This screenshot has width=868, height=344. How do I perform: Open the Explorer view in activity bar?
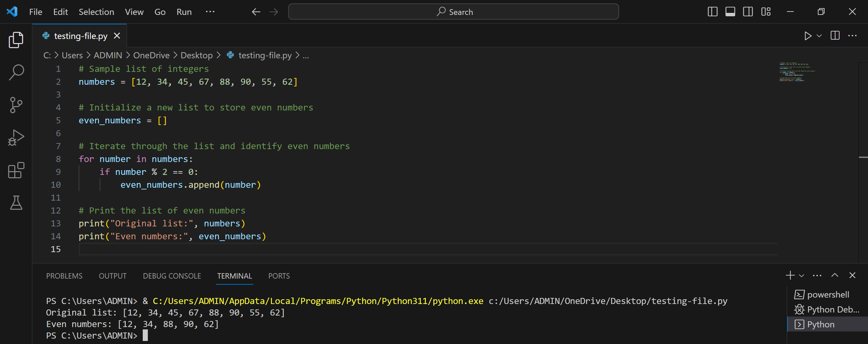coord(16,40)
